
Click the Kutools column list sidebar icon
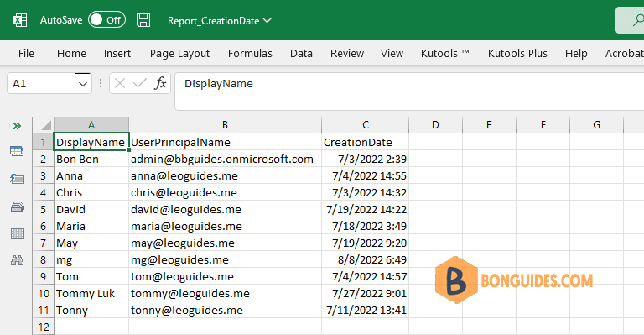(x=17, y=233)
